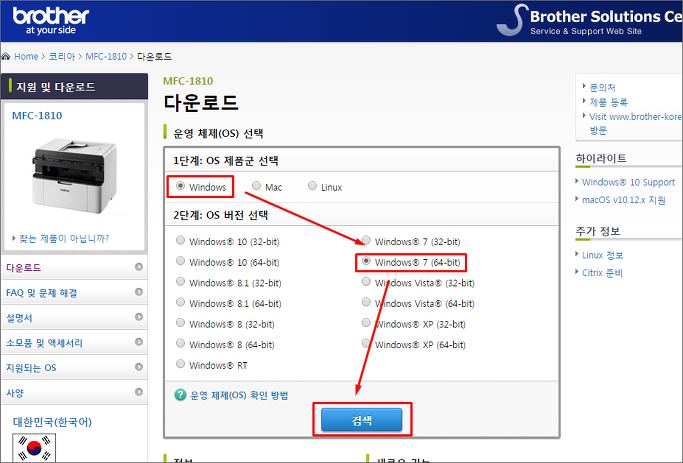The height and width of the screenshot is (463, 683).
Task: Open the Linux 정보 link
Action: (x=602, y=255)
